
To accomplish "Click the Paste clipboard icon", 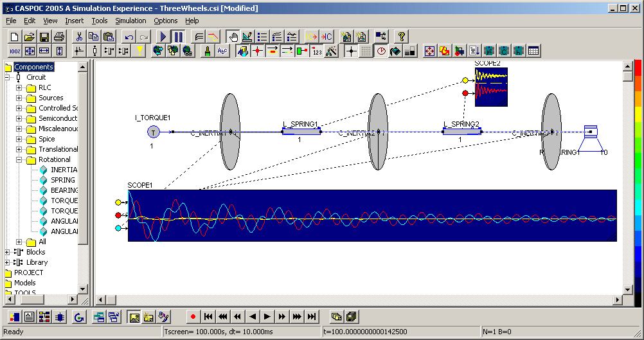I will 109,37.
